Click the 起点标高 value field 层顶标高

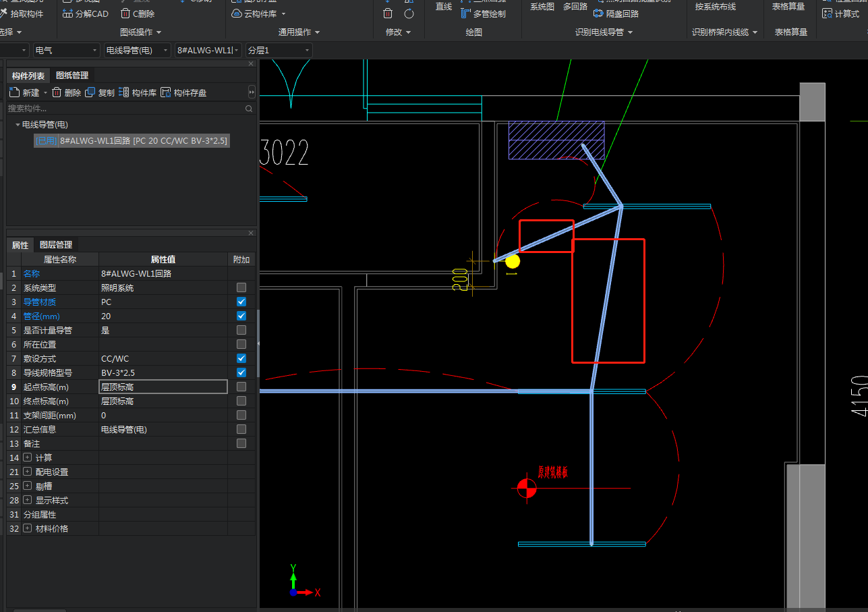coord(163,387)
